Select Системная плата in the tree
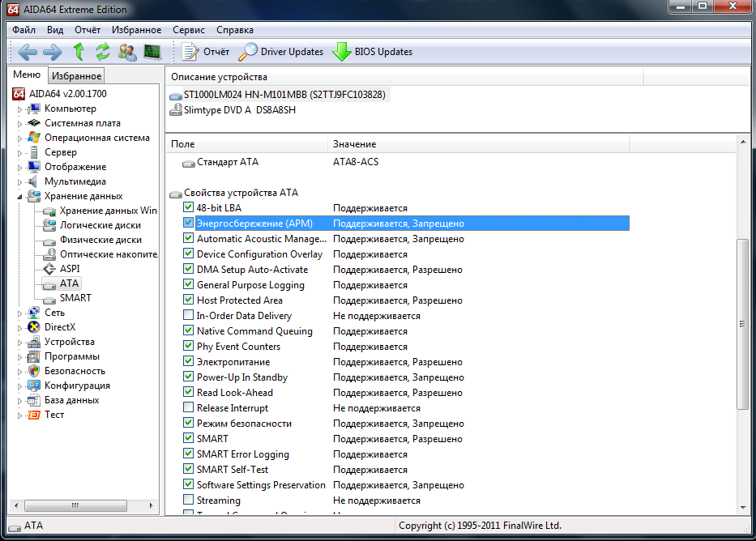This screenshot has height=541, width=756. tap(83, 123)
